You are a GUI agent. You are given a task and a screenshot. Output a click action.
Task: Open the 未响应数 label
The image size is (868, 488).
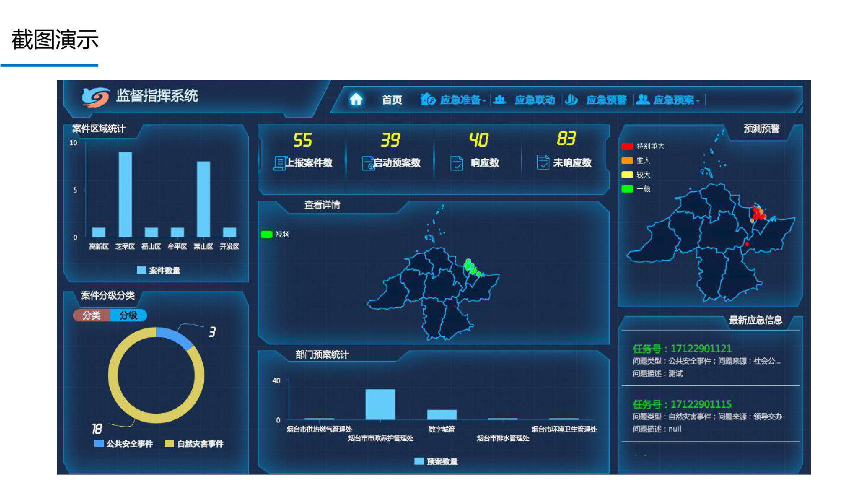[572, 163]
